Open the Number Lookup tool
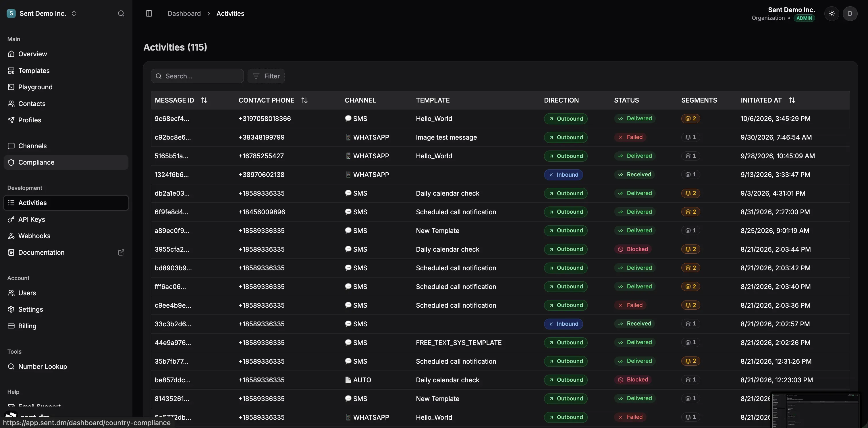Screen dimensions: 868x428 (66, 366)
